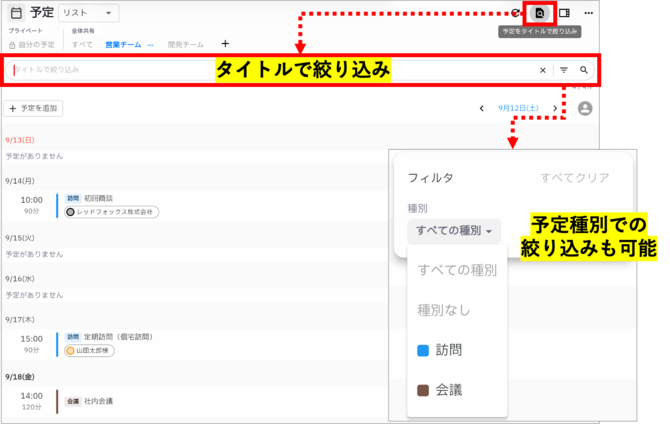Open the 定期訪問（個宅訪問） appointment
670x424 pixels.
pyautogui.click(x=192, y=344)
